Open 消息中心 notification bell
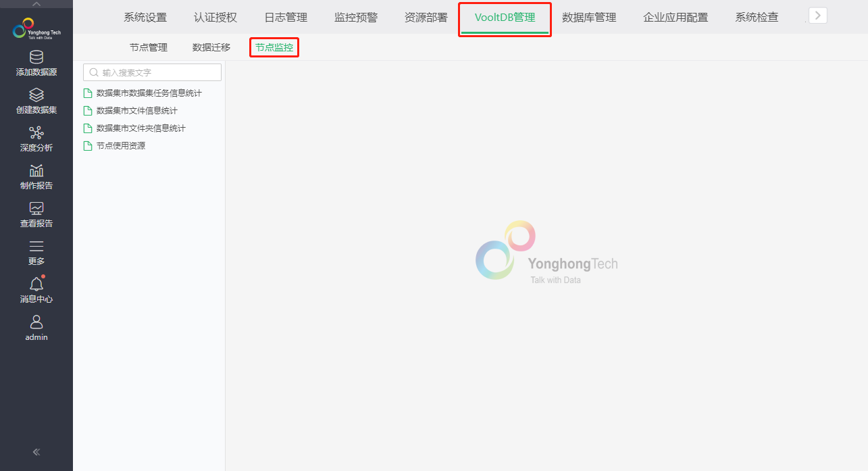Image resolution: width=868 pixels, height=471 pixels. [36, 284]
